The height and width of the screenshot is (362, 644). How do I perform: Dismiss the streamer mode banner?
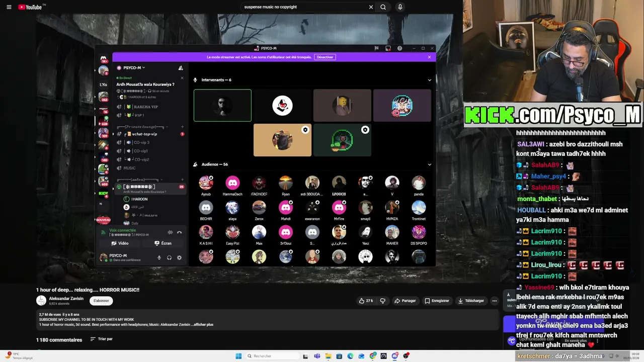(429, 57)
